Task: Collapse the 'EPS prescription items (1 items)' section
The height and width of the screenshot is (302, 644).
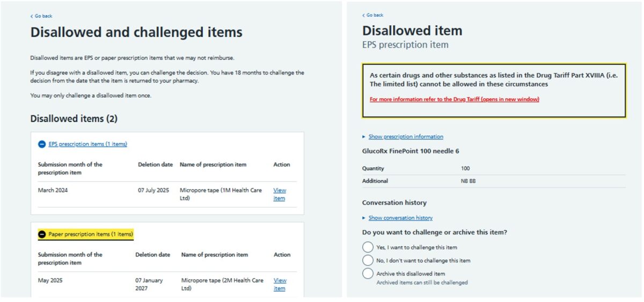Action: pos(87,144)
